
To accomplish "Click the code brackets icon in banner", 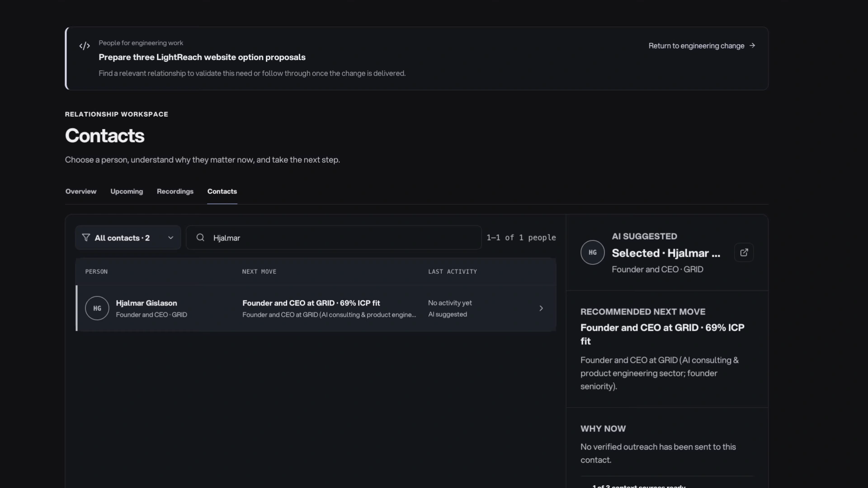I will 85,46.
